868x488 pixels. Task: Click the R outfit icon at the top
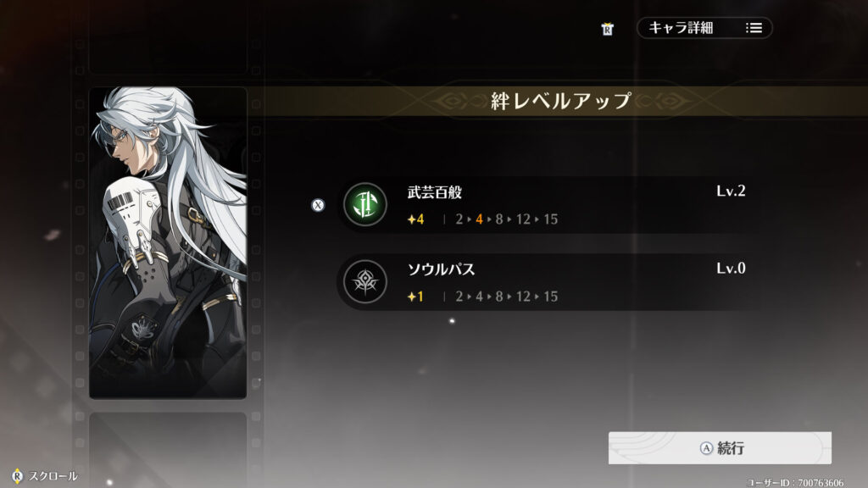click(607, 29)
